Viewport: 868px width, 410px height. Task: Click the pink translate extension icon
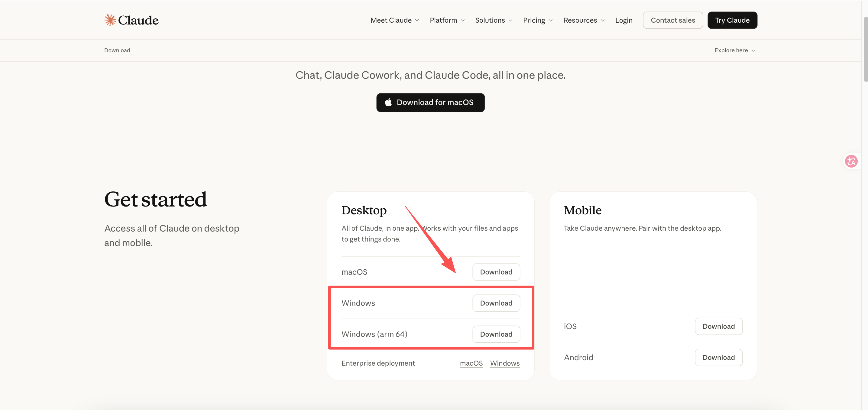pyautogui.click(x=851, y=162)
